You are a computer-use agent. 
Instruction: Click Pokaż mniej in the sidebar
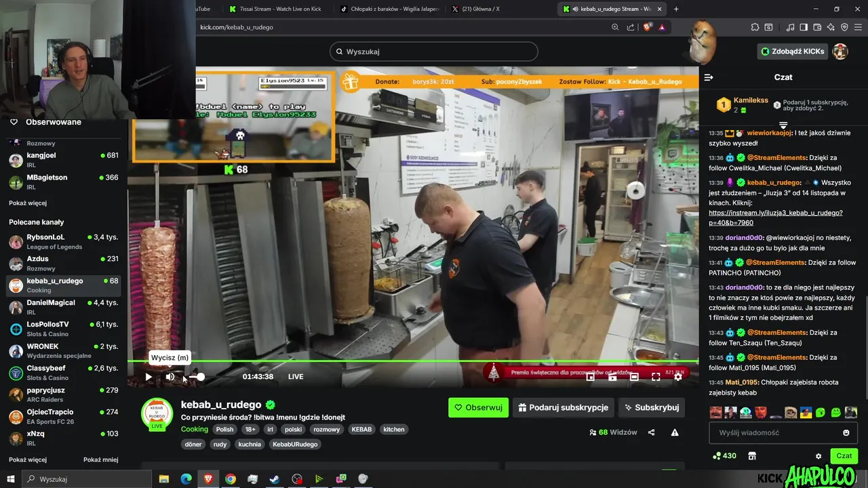[100, 460]
